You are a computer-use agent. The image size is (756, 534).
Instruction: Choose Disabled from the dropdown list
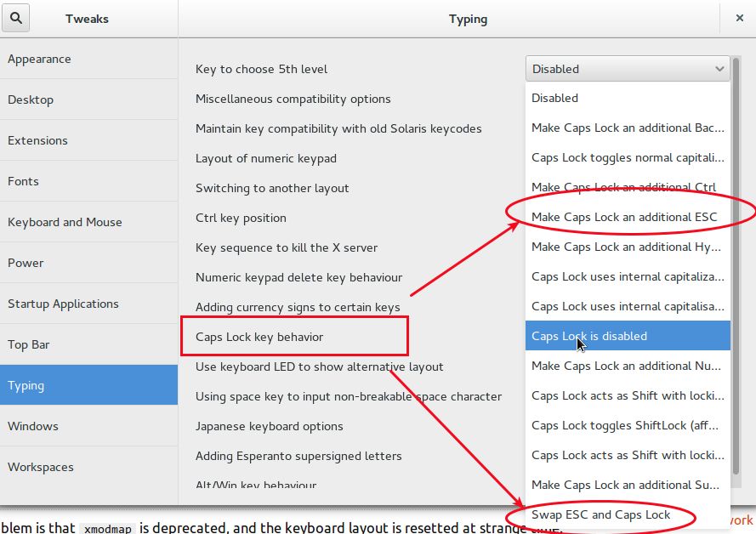click(x=628, y=98)
